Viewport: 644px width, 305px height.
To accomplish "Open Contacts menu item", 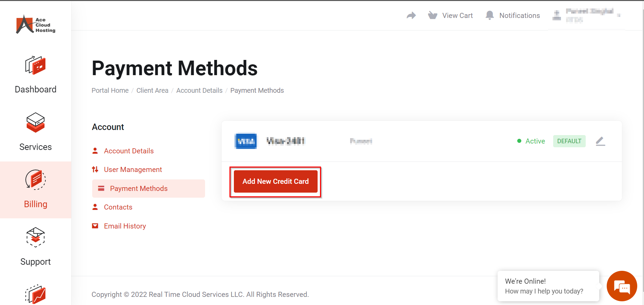I will [118, 207].
